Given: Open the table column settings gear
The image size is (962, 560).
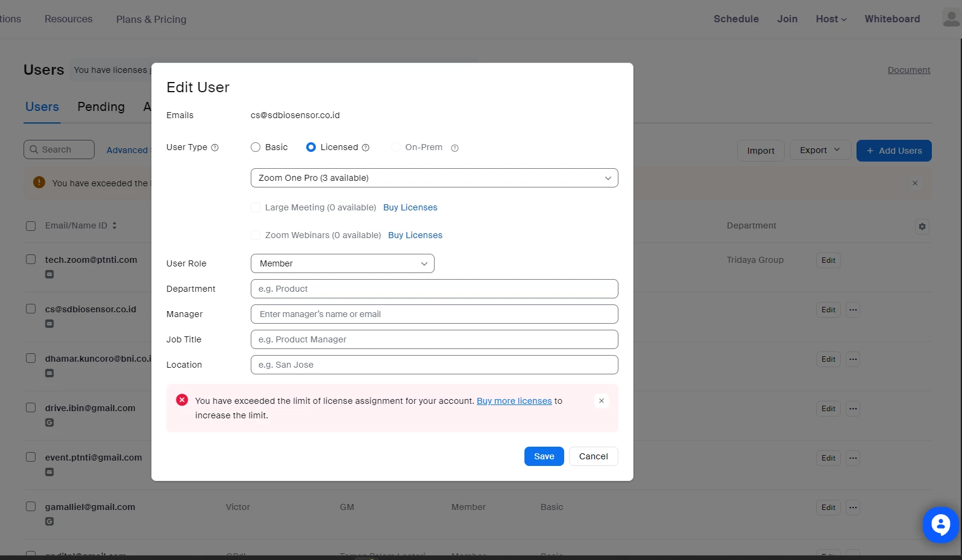Looking at the screenshot, I should coord(922,227).
